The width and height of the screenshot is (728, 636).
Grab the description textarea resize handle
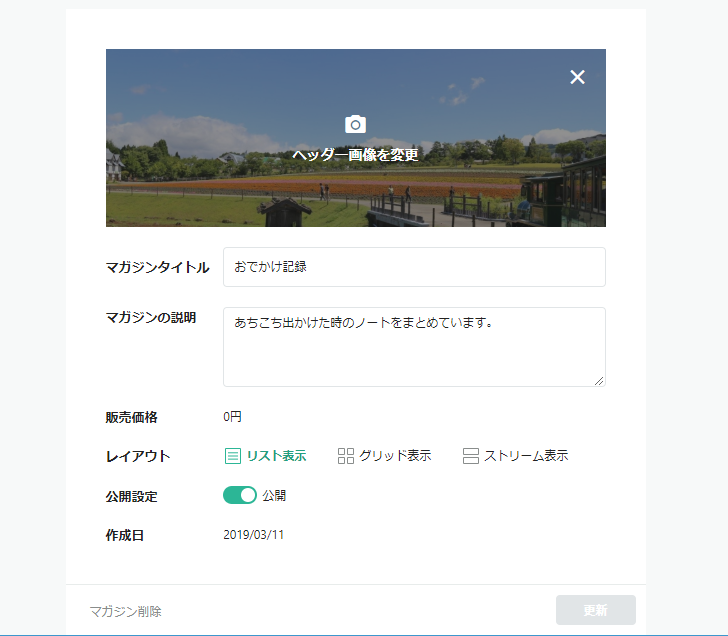[599, 381]
